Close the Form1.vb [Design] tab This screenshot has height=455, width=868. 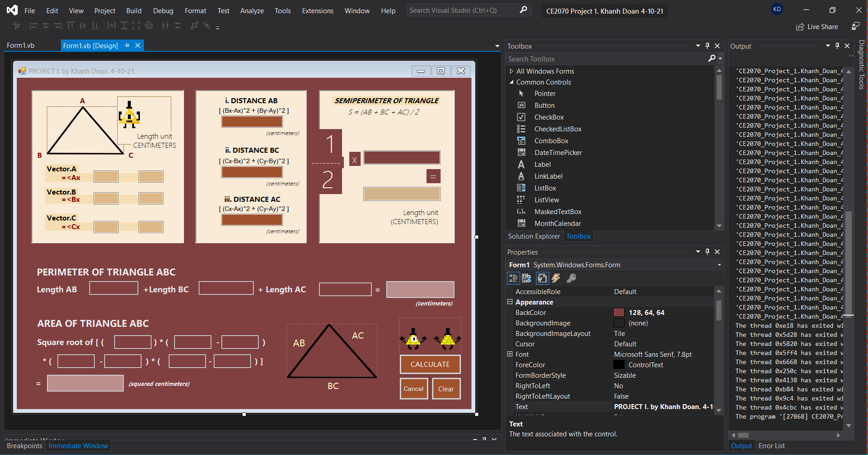pos(138,45)
